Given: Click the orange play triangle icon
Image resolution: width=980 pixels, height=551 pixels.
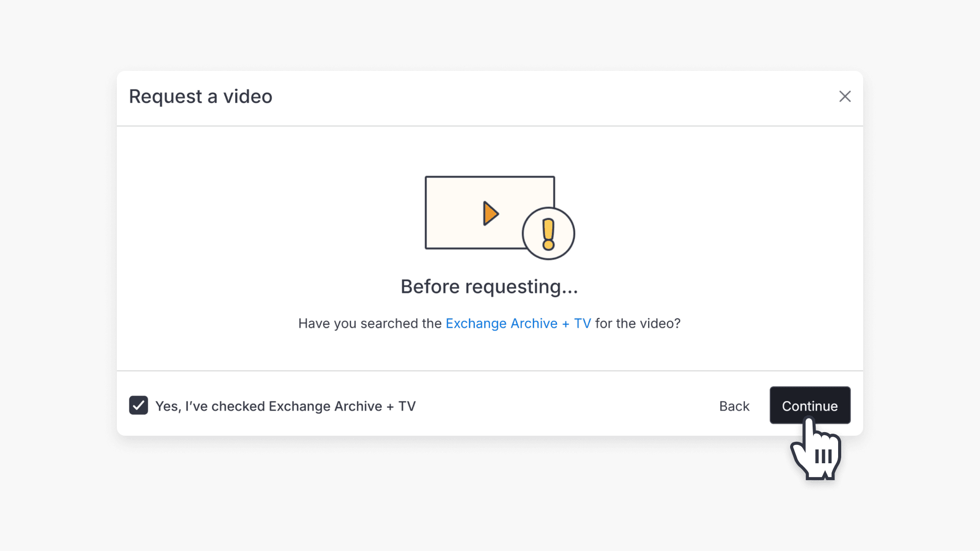Looking at the screenshot, I should 490,213.
